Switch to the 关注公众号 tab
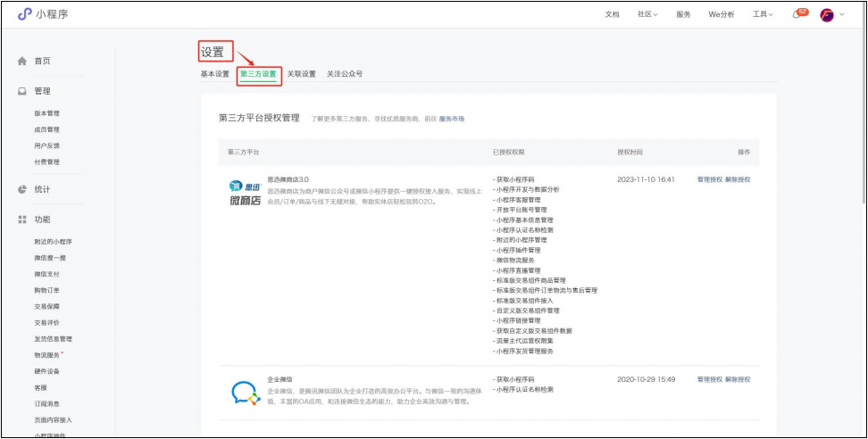Viewport: 868px width, 439px height. (x=345, y=74)
